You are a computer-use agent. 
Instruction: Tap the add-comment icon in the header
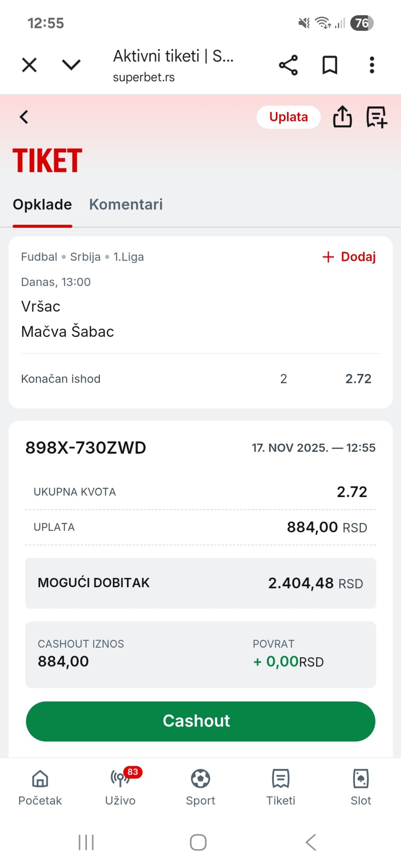pyautogui.click(x=376, y=117)
